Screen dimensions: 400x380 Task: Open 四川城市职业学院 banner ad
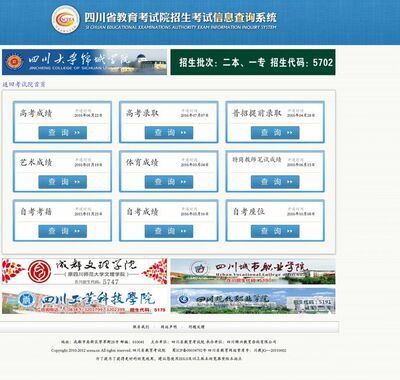tap(253, 271)
